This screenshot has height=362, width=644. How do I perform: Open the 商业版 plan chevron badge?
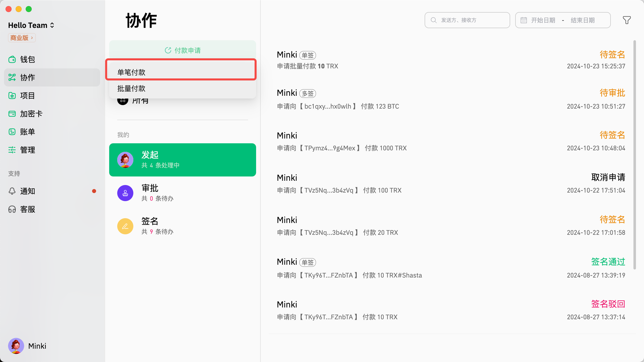point(22,38)
